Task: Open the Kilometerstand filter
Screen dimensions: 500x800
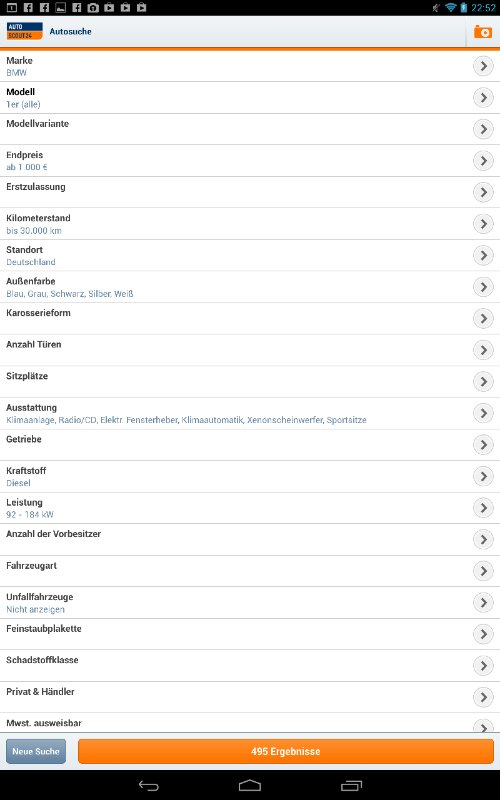Action: (x=250, y=224)
